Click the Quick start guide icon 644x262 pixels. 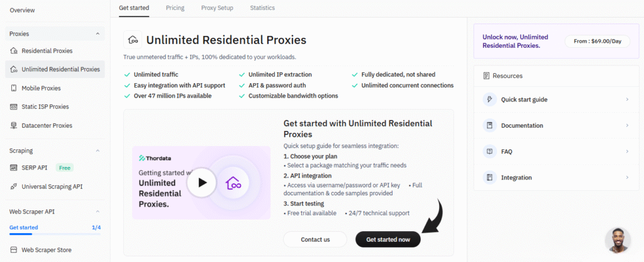point(489,100)
